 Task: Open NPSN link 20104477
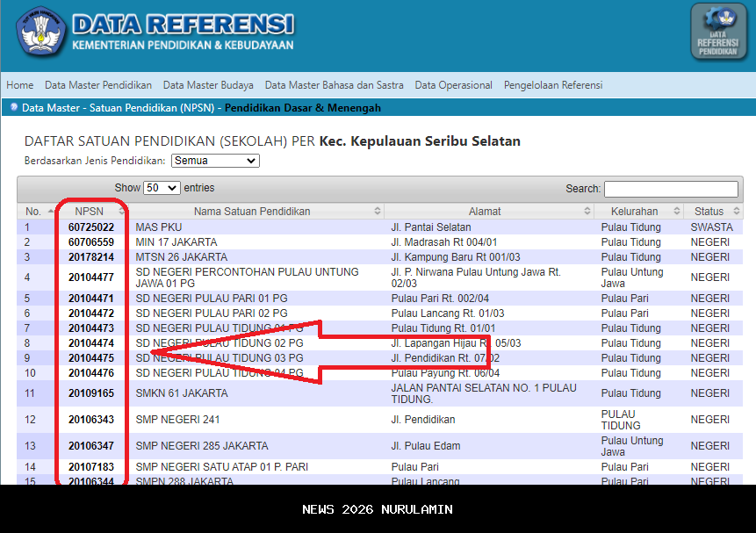pyautogui.click(x=91, y=277)
